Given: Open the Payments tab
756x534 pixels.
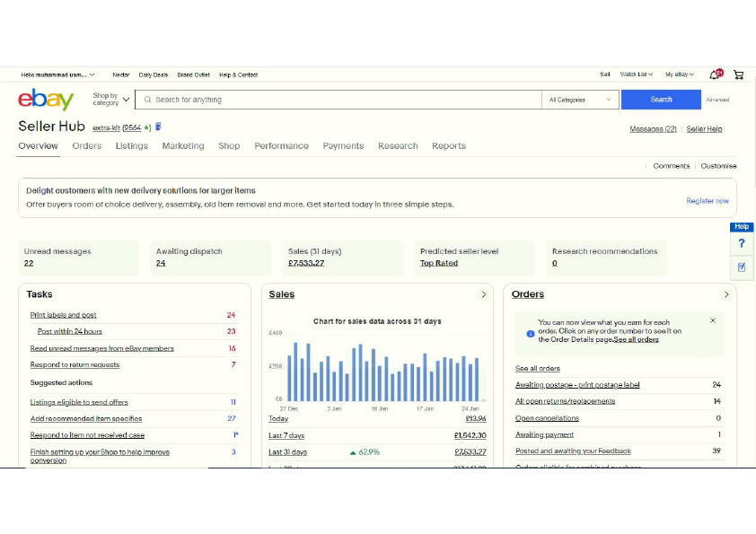Looking at the screenshot, I should [x=343, y=146].
